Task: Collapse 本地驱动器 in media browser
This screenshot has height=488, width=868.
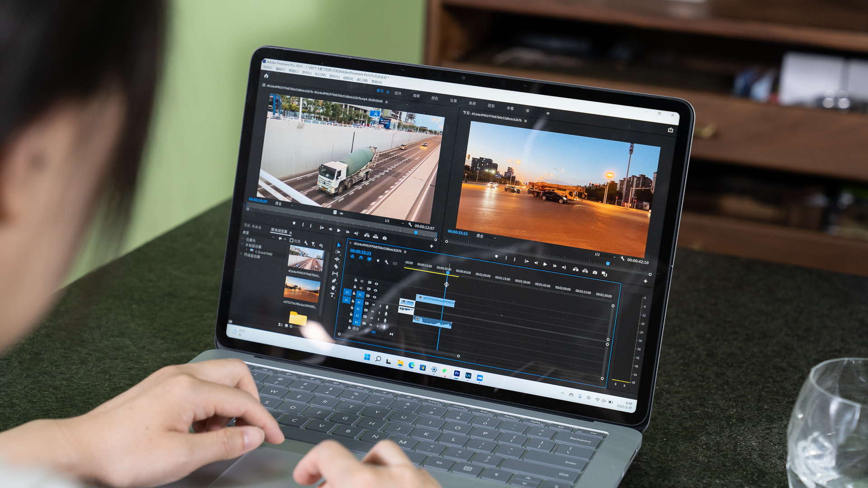Action: point(242,244)
